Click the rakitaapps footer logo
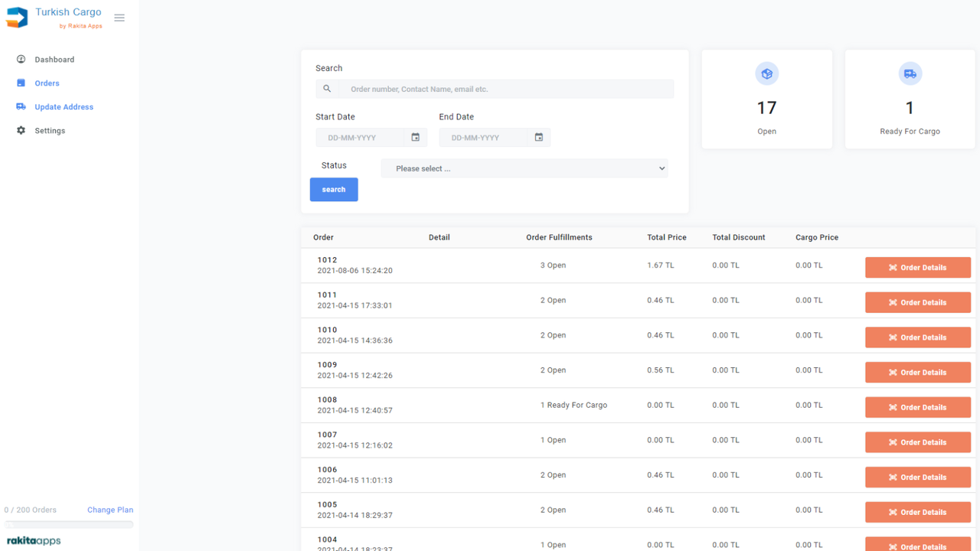Image resolution: width=980 pixels, height=551 pixels. tap(34, 540)
